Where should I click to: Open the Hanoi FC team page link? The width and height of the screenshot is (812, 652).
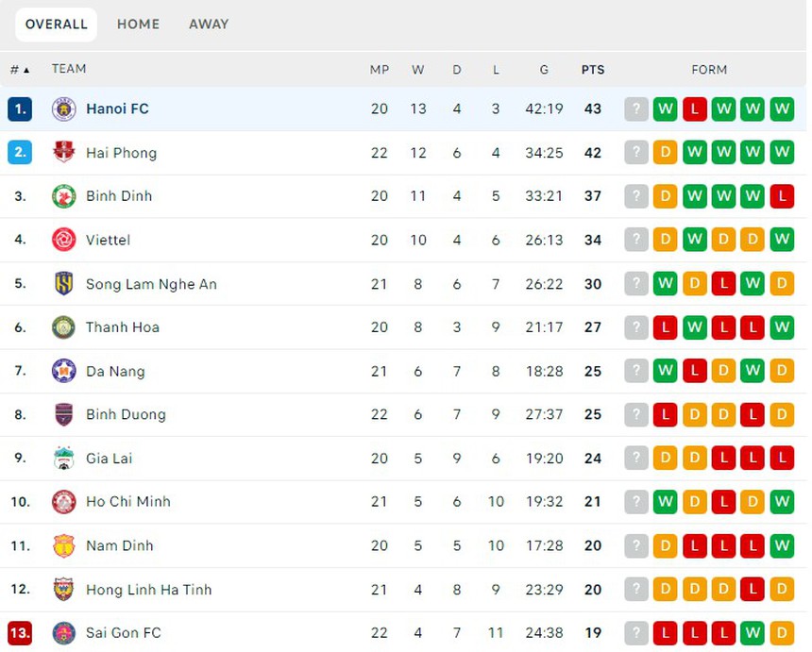pos(117,109)
